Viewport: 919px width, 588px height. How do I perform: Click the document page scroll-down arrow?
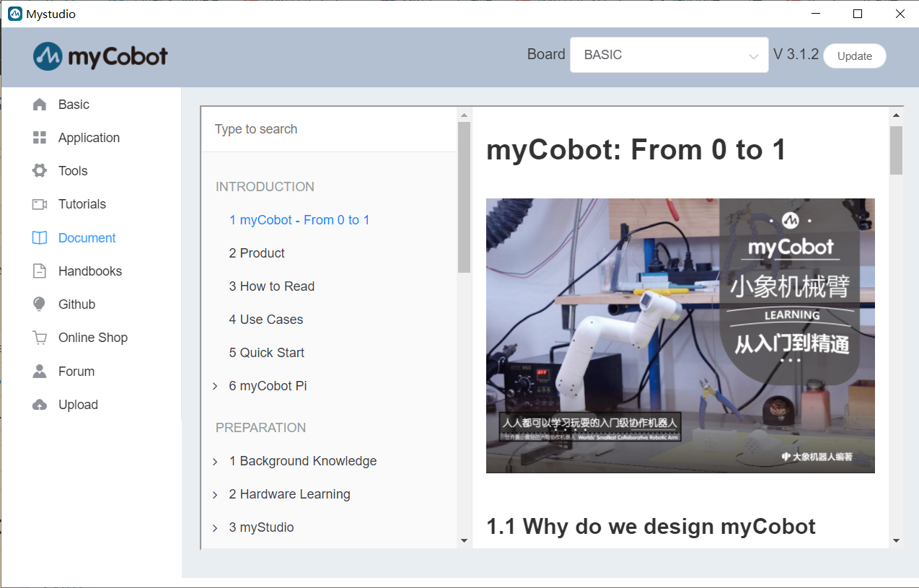[896, 540]
